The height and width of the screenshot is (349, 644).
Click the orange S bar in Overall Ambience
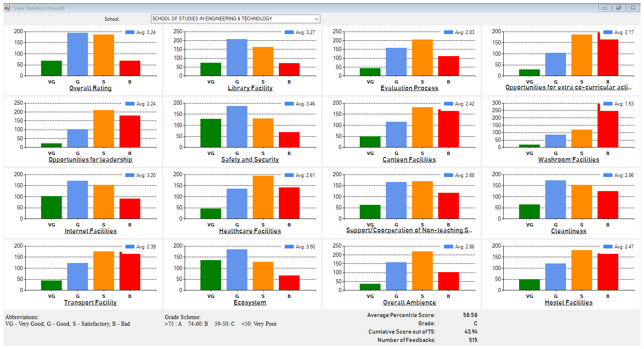click(x=422, y=270)
